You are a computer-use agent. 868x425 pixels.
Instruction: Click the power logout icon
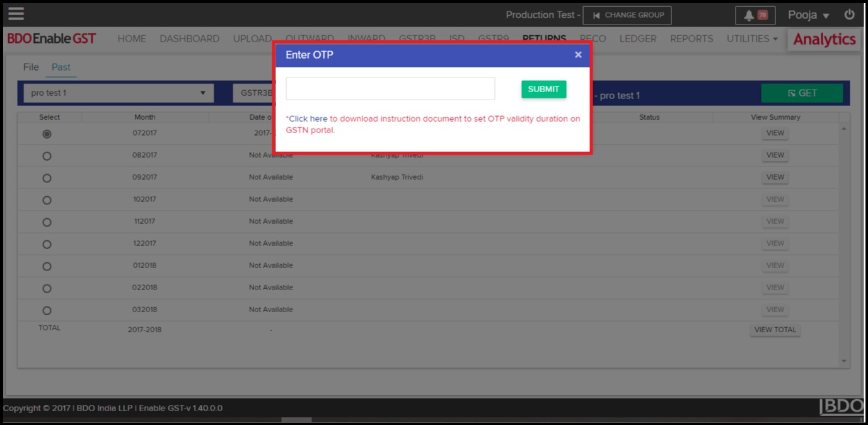(850, 15)
